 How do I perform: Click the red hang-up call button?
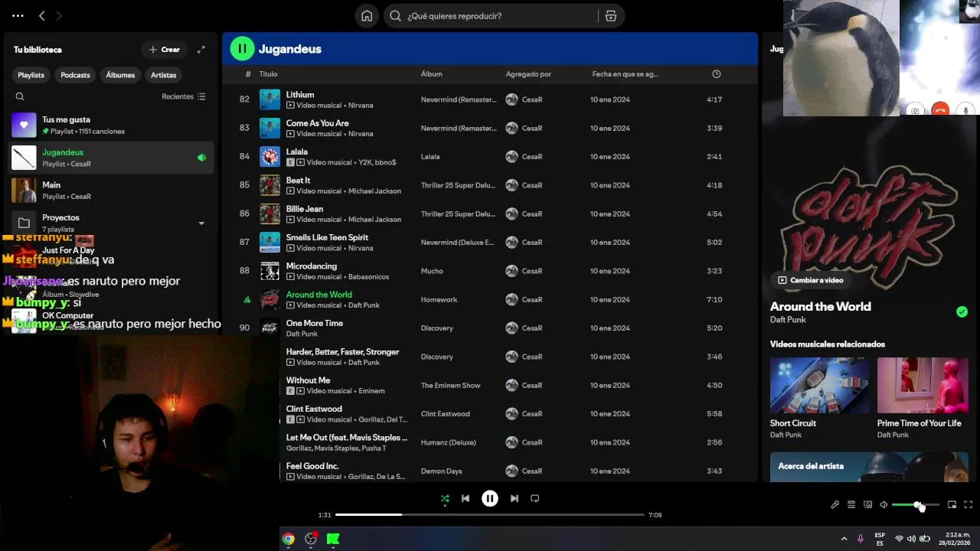pyautogui.click(x=940, y=110)
